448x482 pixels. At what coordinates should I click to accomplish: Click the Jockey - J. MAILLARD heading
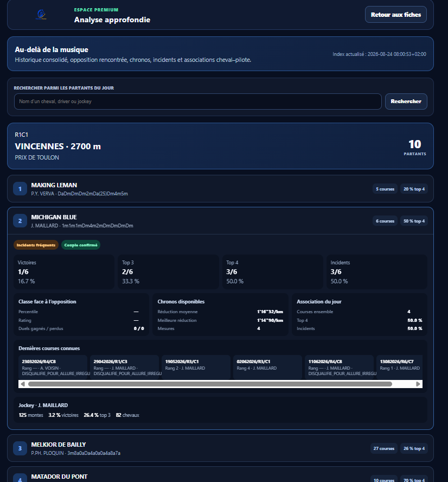(x=43, y=405)
